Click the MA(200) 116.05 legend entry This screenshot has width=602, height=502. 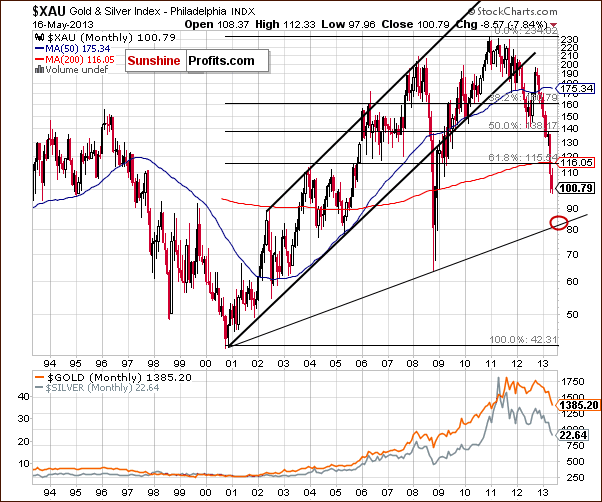coord(80,59)
